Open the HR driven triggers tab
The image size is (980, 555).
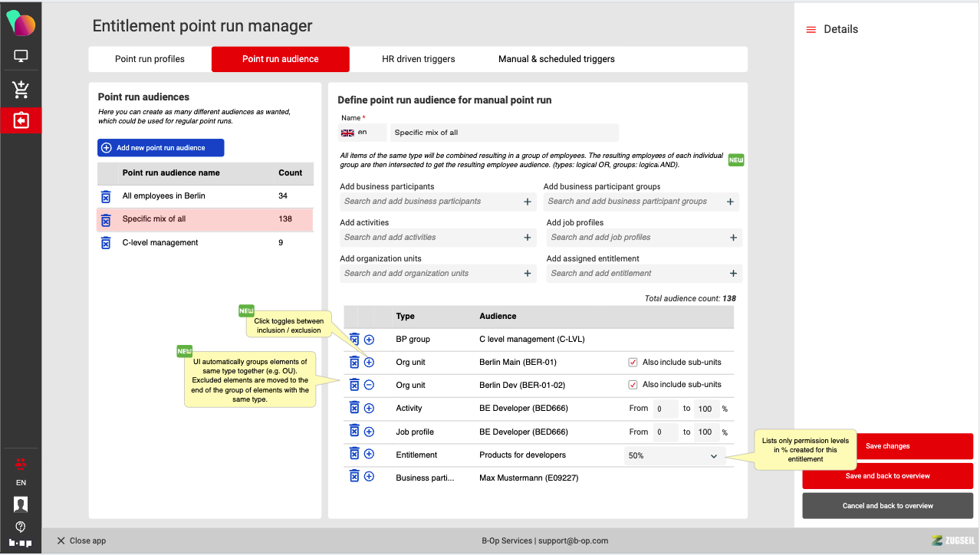pyautogui.click(x=418, y=59)
